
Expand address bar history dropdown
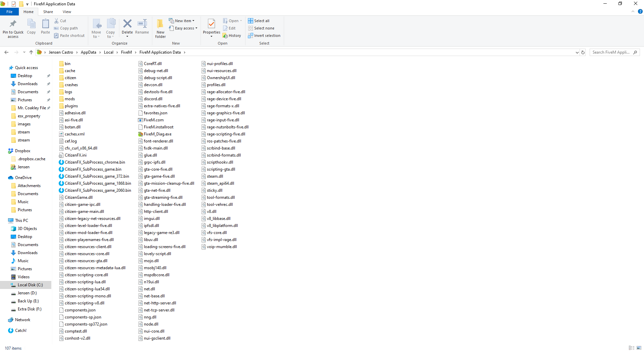[x=577, y=52]
